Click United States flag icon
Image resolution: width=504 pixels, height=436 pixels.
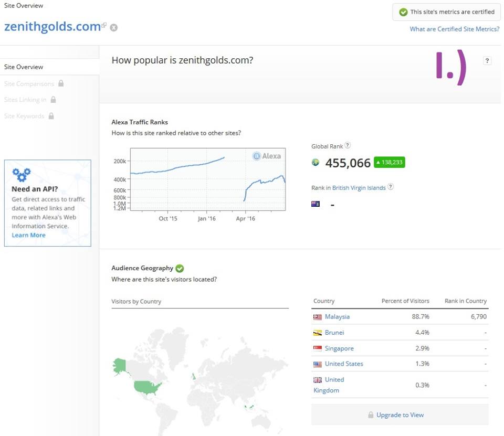317,364
